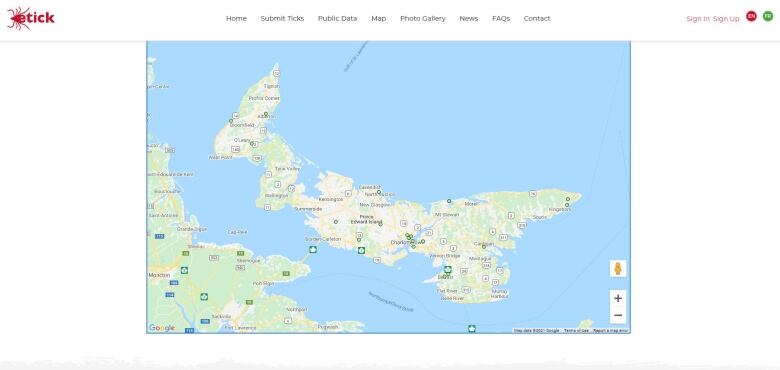This screenshot has width=780, height=370.
Task: Click the Sign Up link
Action: pos(726,19)
